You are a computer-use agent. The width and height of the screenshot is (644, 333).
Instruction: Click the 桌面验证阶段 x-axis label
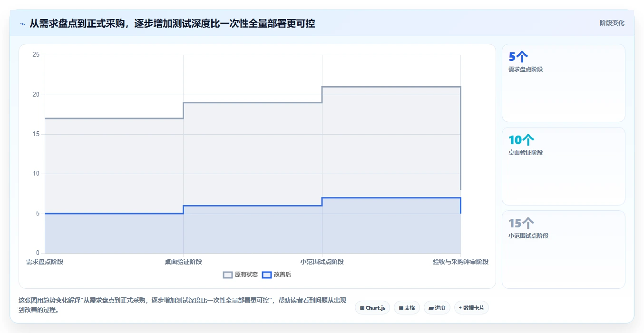tap(183, 262)
